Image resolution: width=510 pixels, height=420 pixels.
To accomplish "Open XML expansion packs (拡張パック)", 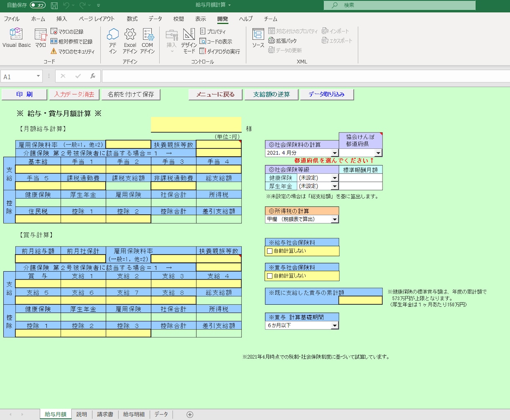I will [x=283, y=41].
